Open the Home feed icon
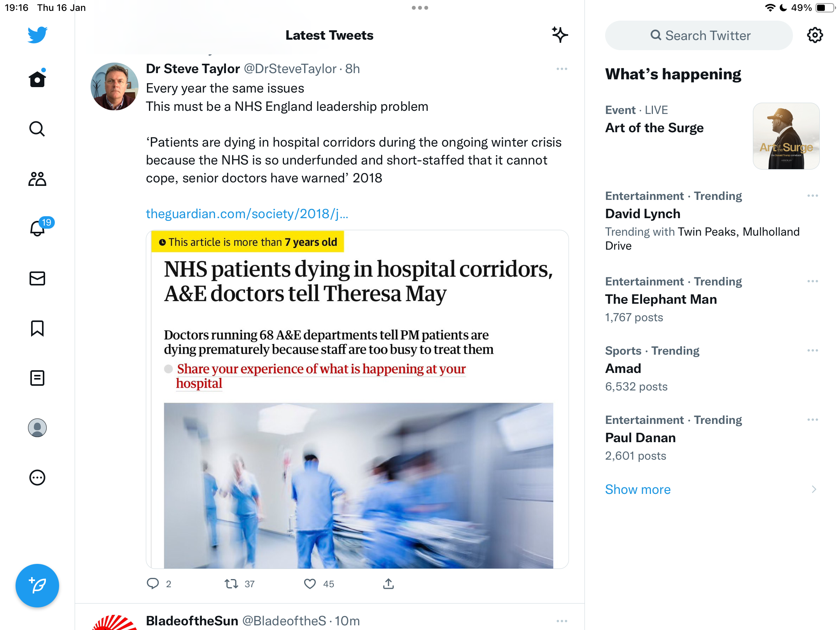This screenshot has width=840, height=630. pyautogui.click(x=37, y=78)
